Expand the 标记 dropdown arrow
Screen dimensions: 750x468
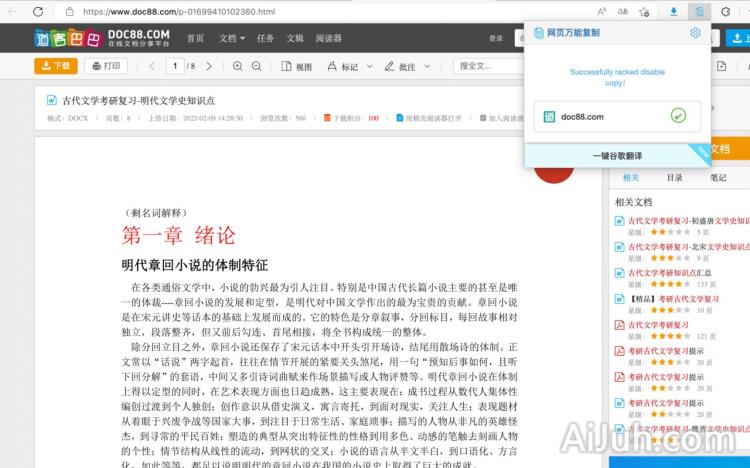(369, 67)
